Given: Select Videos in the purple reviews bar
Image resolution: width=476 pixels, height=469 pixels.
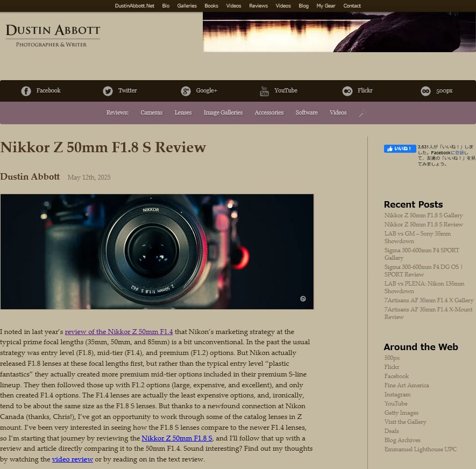Looking at the screenshot, I should pyautogui.click(x=338, y=112).
